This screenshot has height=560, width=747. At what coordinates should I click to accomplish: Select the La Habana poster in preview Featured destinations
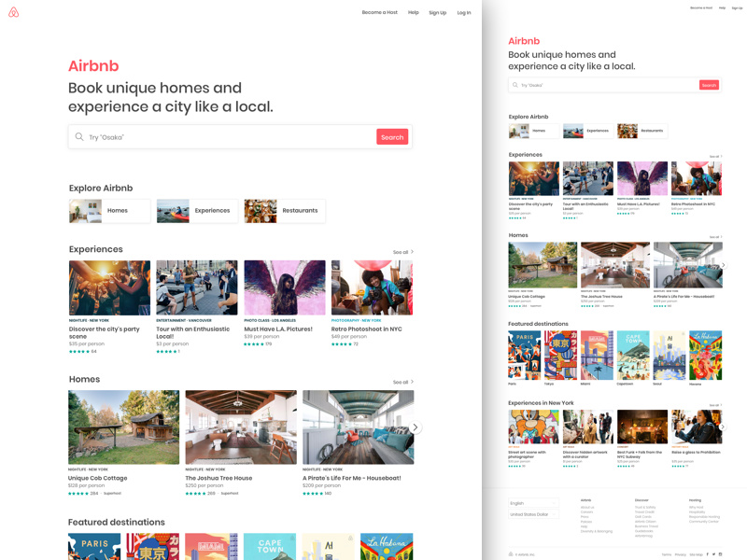pyautogui.click(x=706, y=356)
